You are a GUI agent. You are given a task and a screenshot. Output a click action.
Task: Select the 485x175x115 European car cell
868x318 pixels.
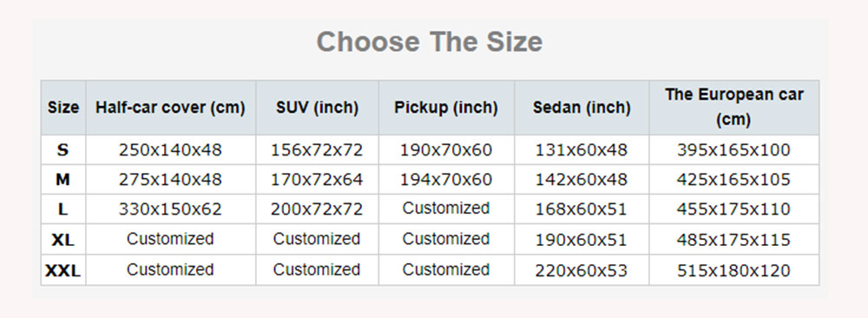click(734, 239)
